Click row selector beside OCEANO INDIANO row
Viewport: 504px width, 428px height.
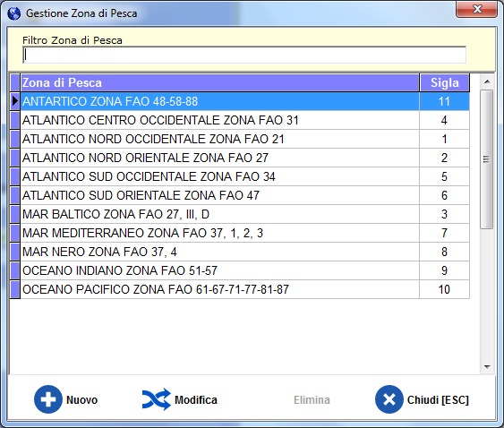pyautogui.click(x=15, y=270)
